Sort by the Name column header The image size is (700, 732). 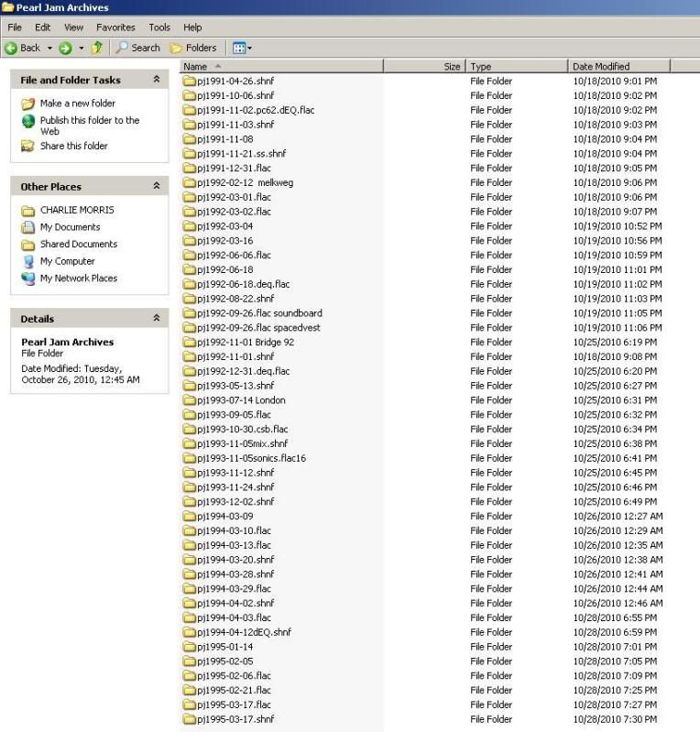pyautogui.click(x=281, y=66)
